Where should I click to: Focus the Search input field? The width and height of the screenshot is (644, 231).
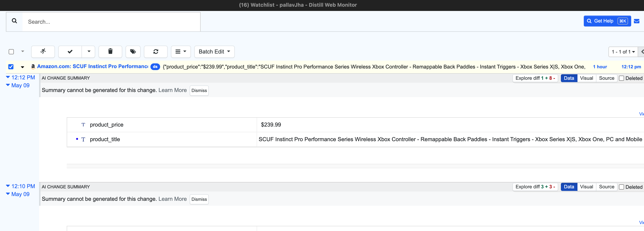click(x=111, y=22)
